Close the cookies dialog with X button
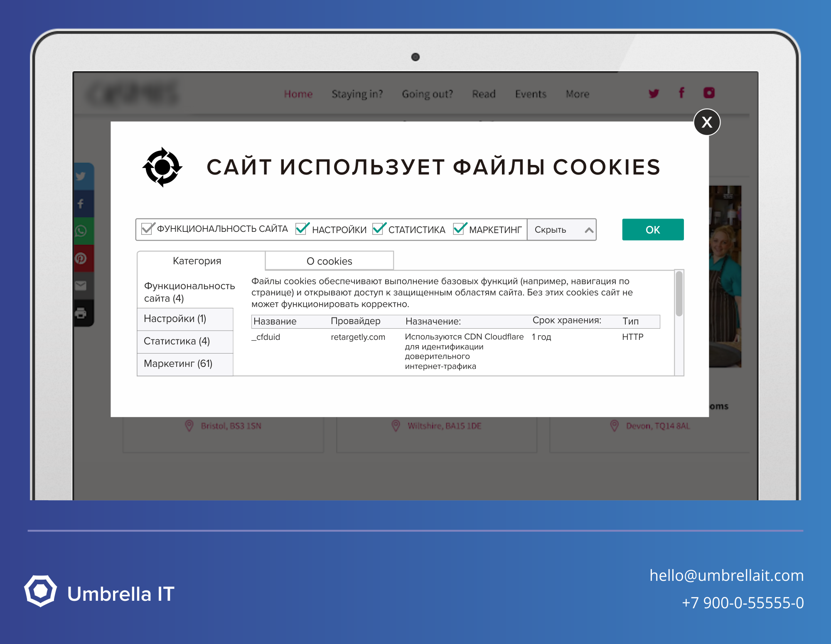 coord(707,122)
